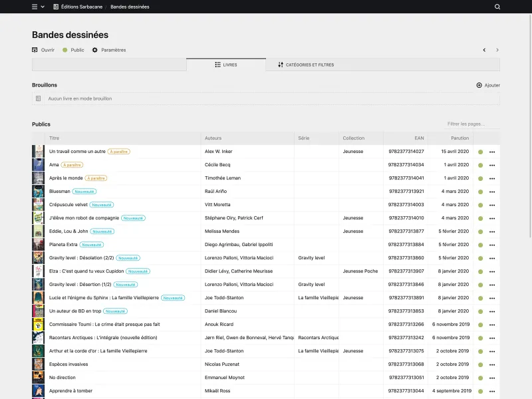This screenshot has height=399, width=532.
Task: Click the Ajouter plus icon
Action: point(480,85)
